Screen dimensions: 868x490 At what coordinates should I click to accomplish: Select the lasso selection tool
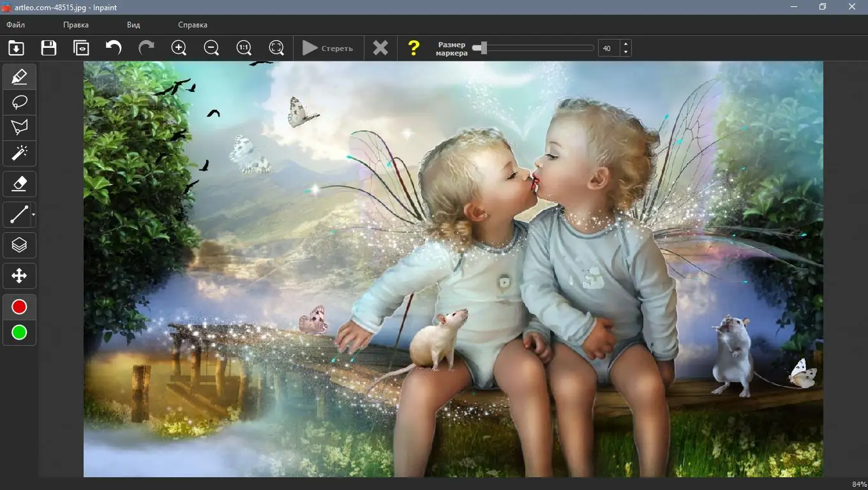click(19, 102)
